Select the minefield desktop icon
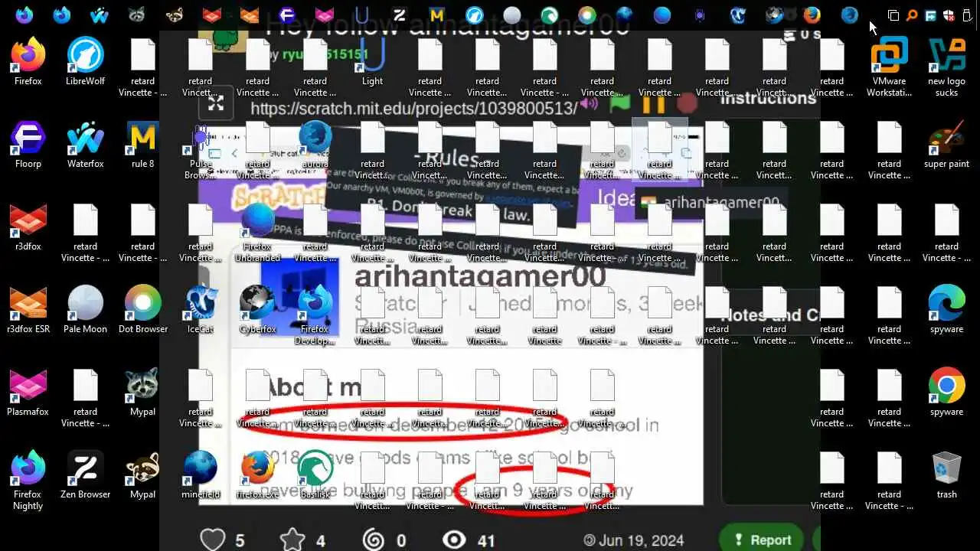 tap(200, 474)
